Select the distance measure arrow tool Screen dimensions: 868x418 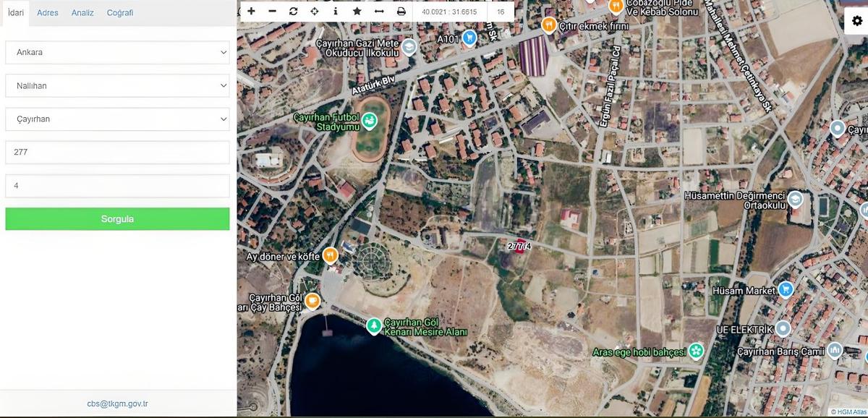click(379, 12)
